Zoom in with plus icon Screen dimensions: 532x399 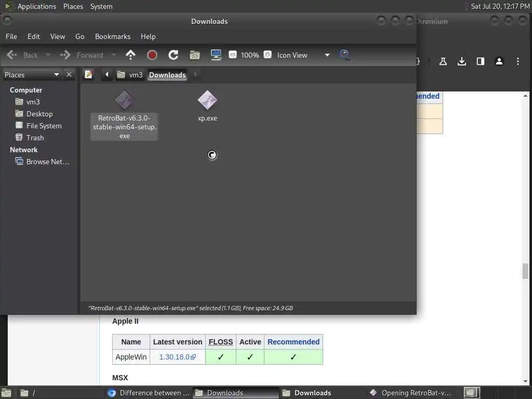click(x=268, y=55)
